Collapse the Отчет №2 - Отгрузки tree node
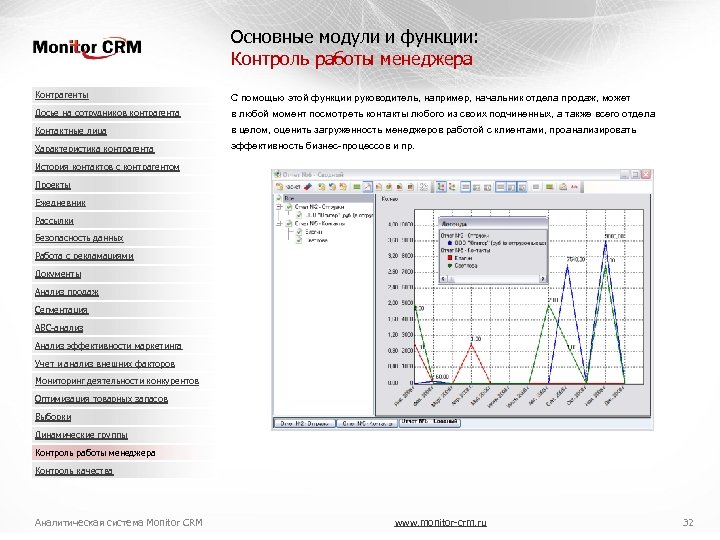Screen dimensions: 720x540 pyautogui.click(x=279, y=207)
